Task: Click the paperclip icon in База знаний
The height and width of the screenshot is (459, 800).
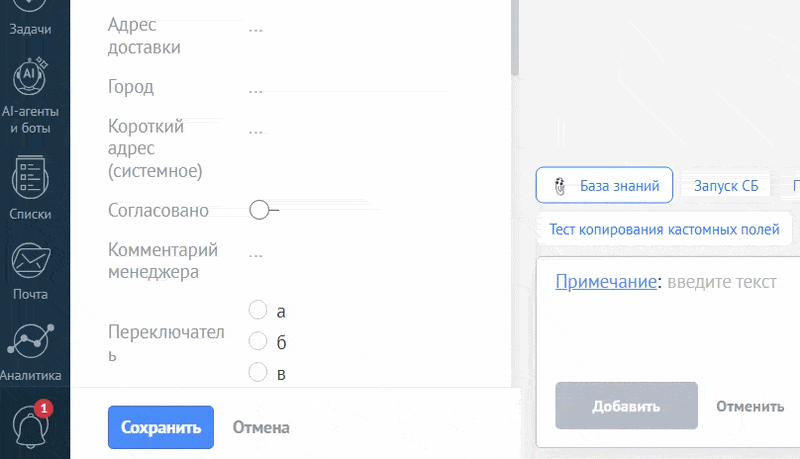Action: coord(560,186)
